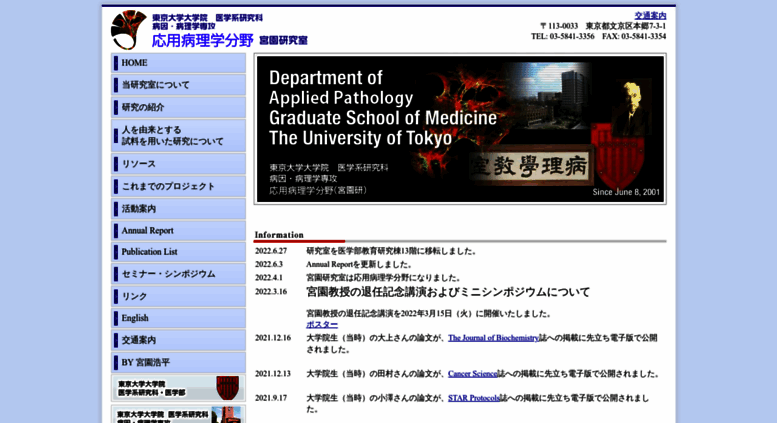Screen dimensions: 777x423
Task: Click 医学系研究科 病因・病理学専攻 banner at bottom
Action: [x=178, y=414]
